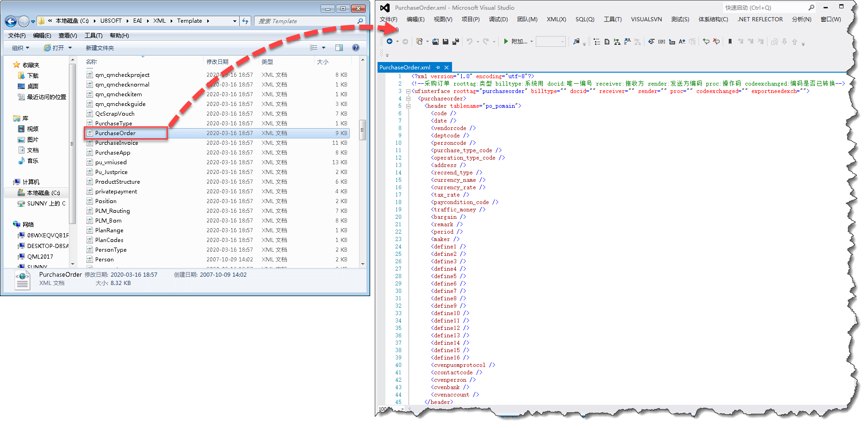Expand the Explorer address bar history dropdown
This screenshot has width=868, height=428.
[235, 21]
